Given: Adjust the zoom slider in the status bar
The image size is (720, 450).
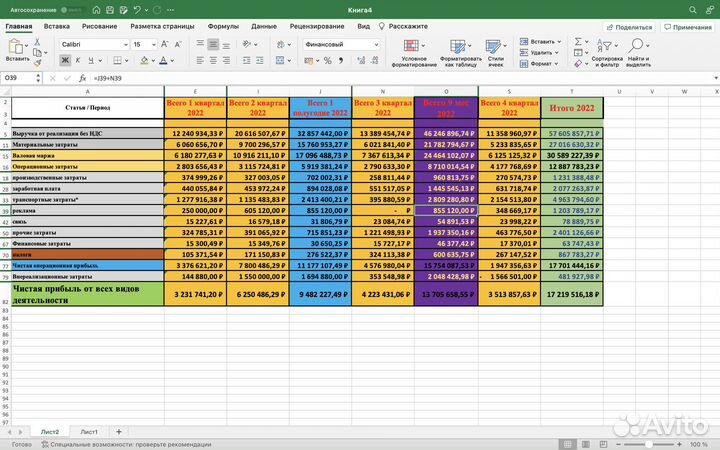Looking at the screenshot, I should pyautogui.click(x=648, y=444).
